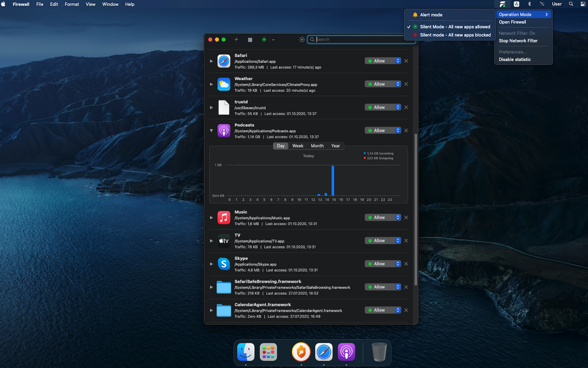Select the Day chart tab
The width and height of the screenshot is (588, 368).
[281, 146]
